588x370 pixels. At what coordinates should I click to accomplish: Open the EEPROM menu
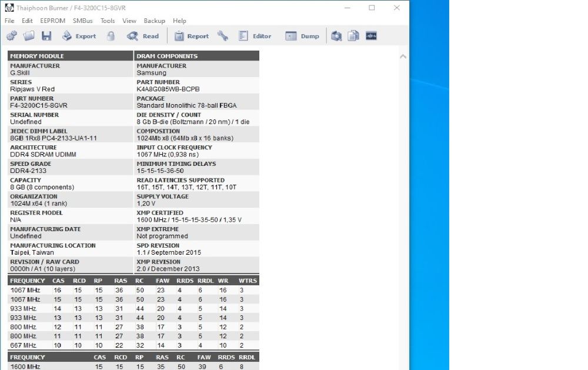(53, 21)
